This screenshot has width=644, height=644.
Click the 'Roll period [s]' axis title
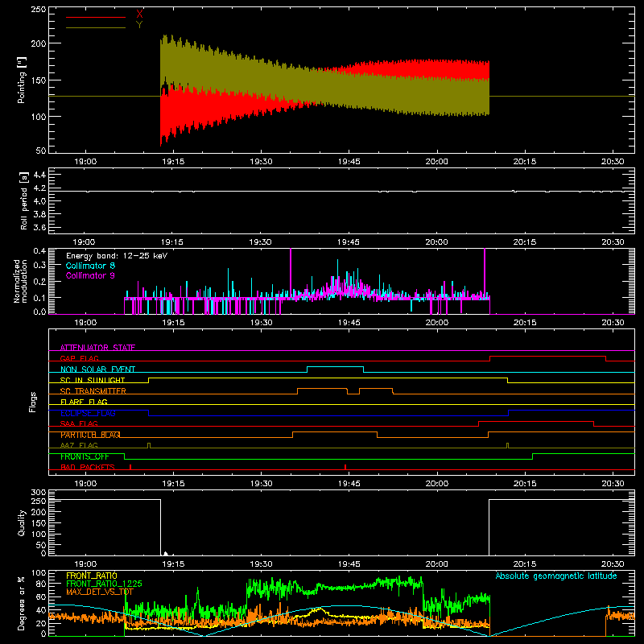(x=24, y=200)
